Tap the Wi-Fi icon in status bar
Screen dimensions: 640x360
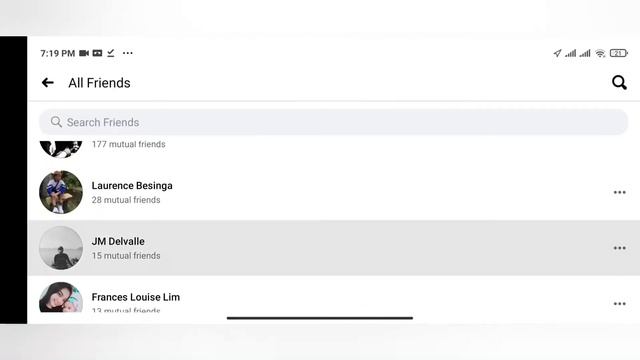pos(600,53)
